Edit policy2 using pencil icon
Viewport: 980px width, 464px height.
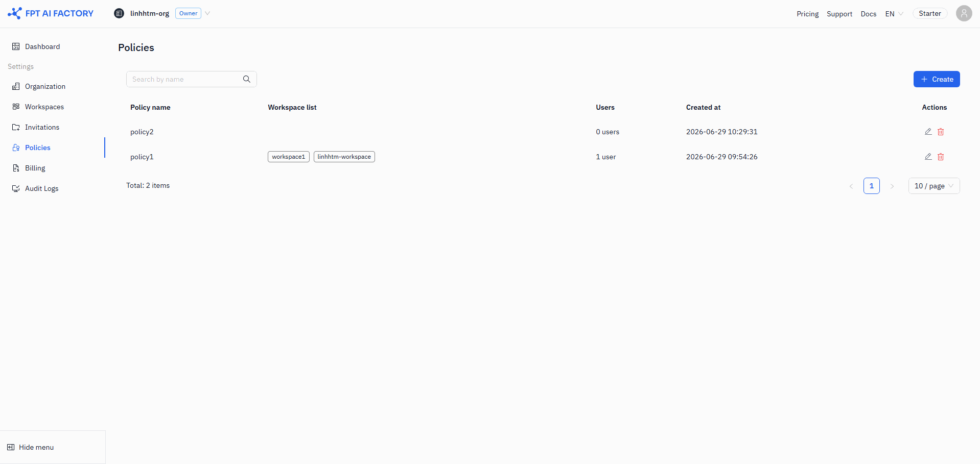(928, 132)
